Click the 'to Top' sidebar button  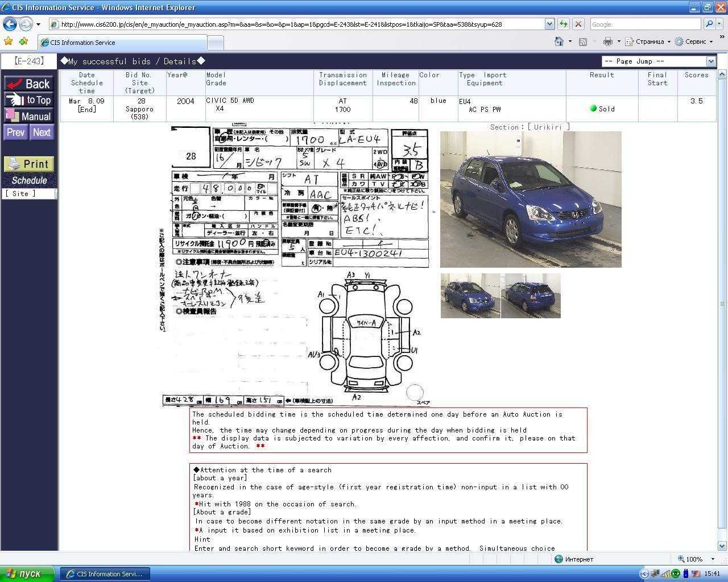tap(28, 100)
